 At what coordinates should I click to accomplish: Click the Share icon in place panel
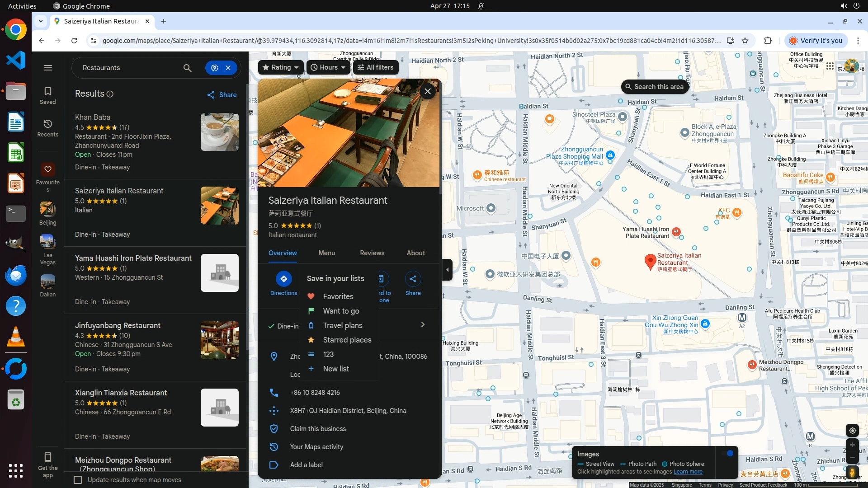tap(413, 279)
